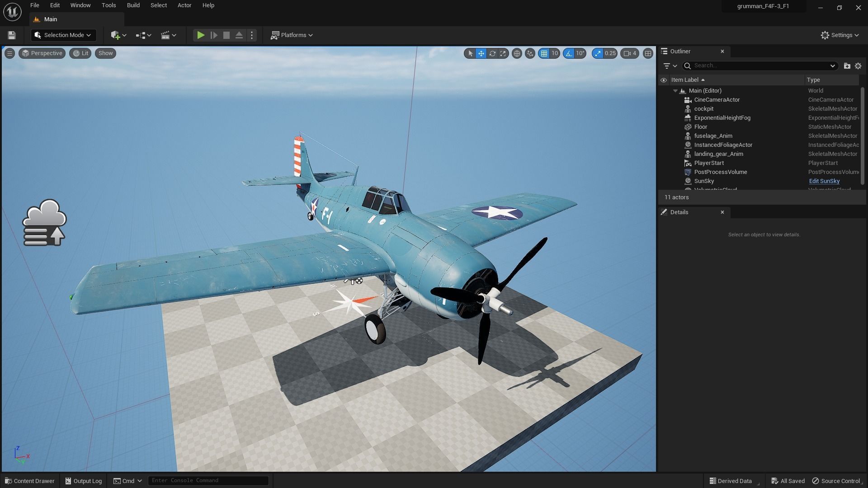
Task: Select the scale transform tool
Action: (503, 53)
